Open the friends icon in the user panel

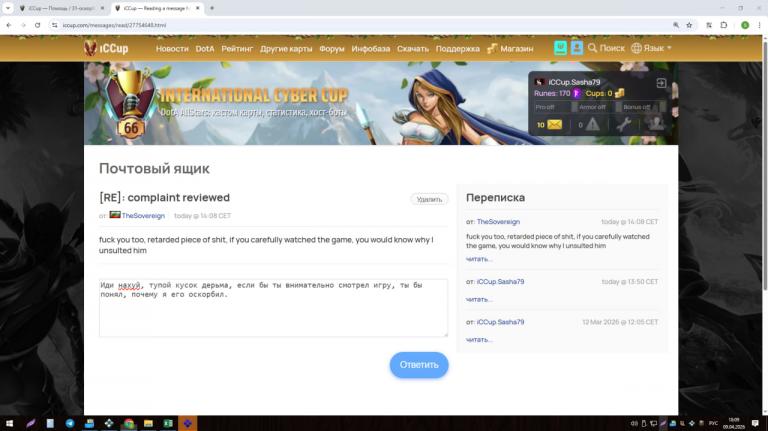(x=656, y=124)
